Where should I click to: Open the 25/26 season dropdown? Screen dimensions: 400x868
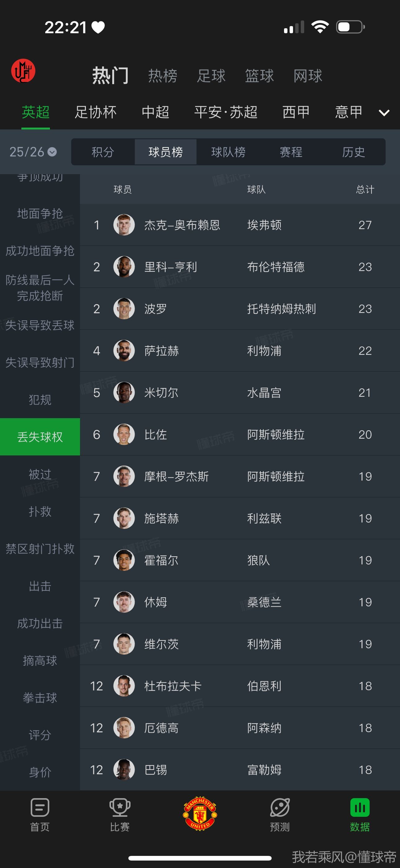point(33,152)
